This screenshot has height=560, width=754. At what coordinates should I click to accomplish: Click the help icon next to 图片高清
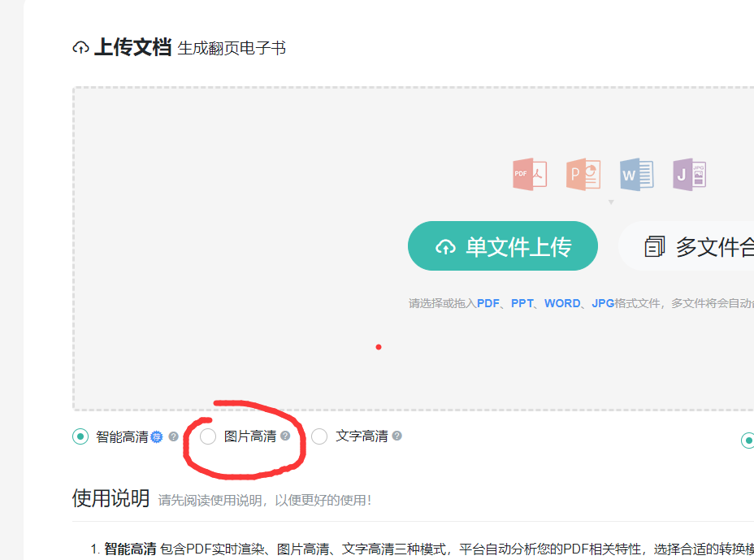(x=285, y=436)
